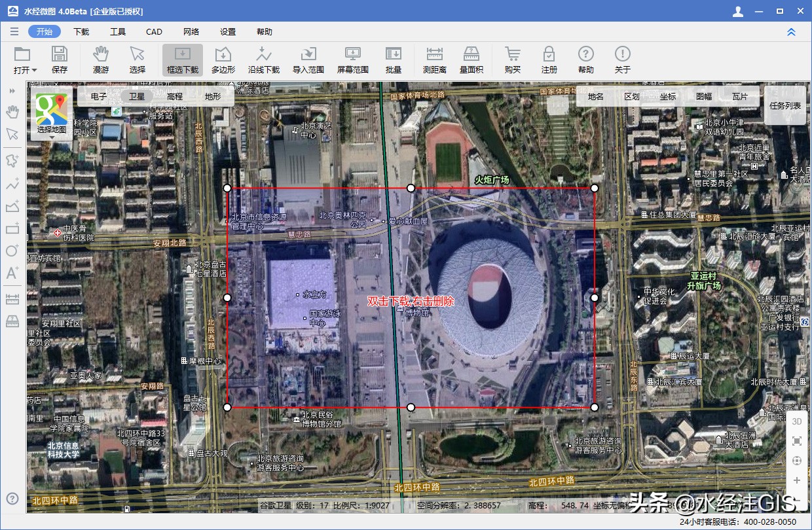Click the status text "比例尺: 1:9027"
The image size is (812, 530).
tap(361, 505)
